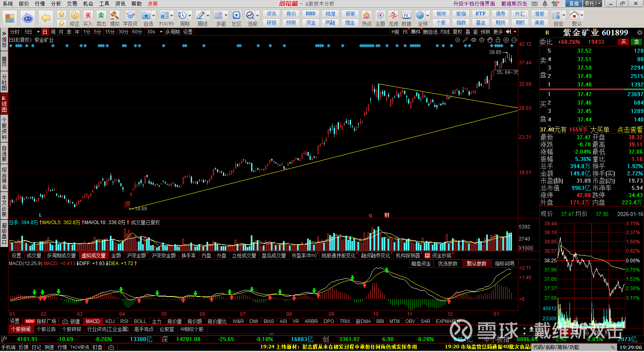Screen dimensions: 644x352
Task: Click the notification bell icon
Action: [x=545, y=4]
